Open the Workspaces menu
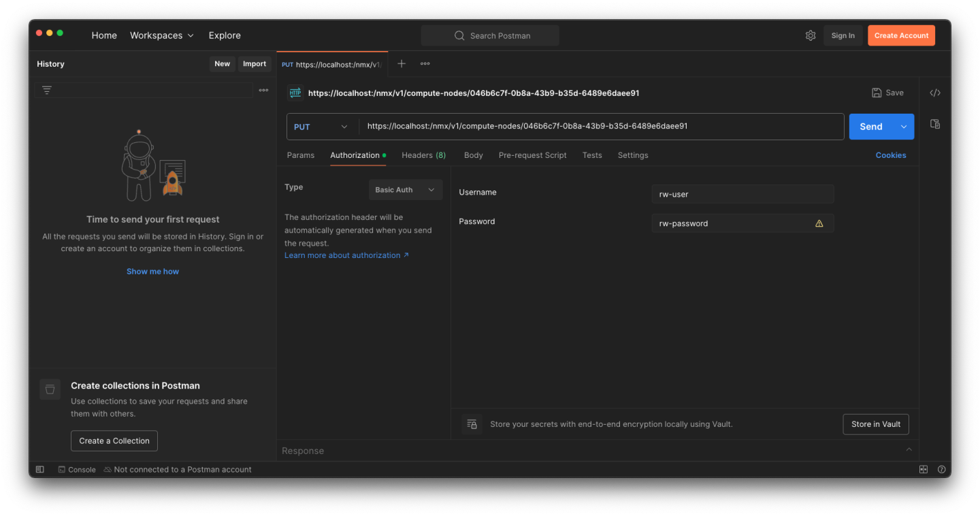The image size is (980, 516). pos(162,35)
